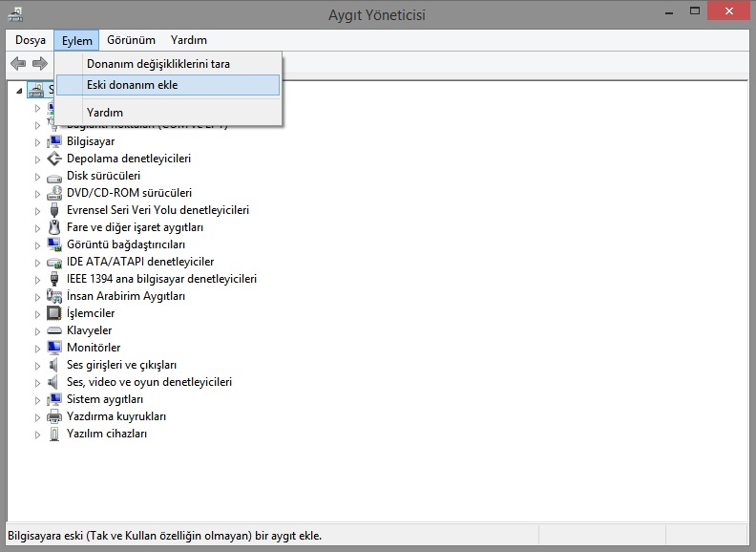Click the Görüntü bağdaştırıcıları icon
Screen dimensions: 756x552
(54, 244)
